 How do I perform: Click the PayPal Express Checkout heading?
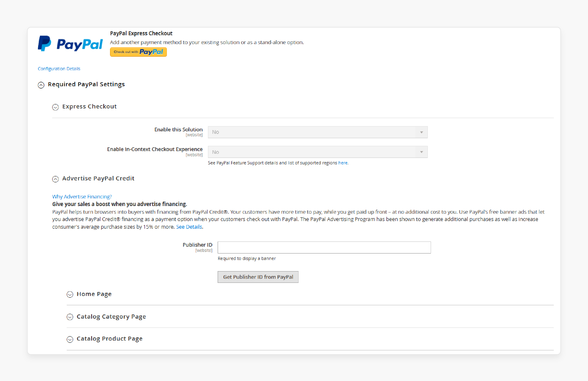tap(141, 33)
